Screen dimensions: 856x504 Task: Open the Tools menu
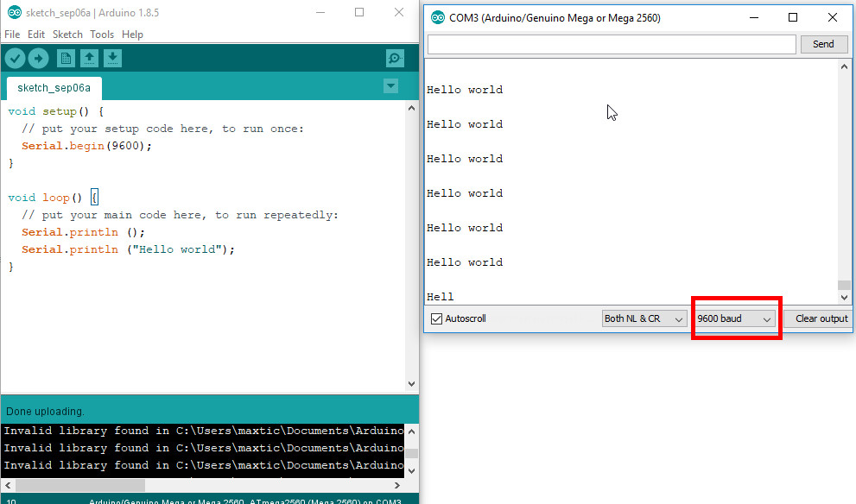pos(102,35)
